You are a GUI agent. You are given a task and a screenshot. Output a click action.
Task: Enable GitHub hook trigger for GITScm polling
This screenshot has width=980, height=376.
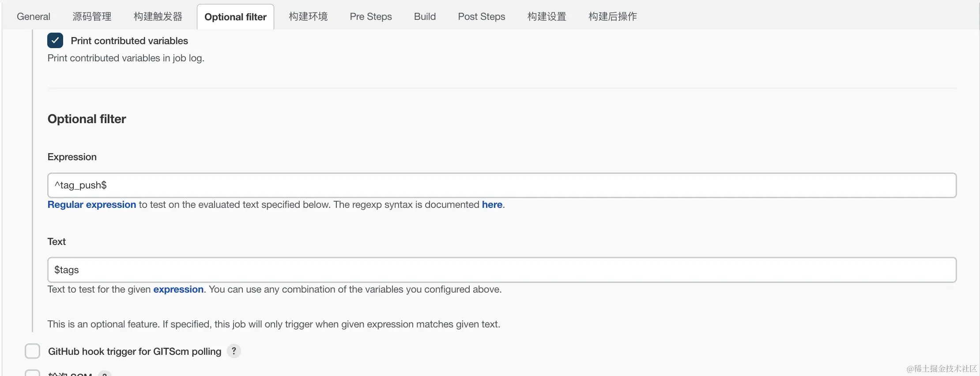tap(33, 351)
